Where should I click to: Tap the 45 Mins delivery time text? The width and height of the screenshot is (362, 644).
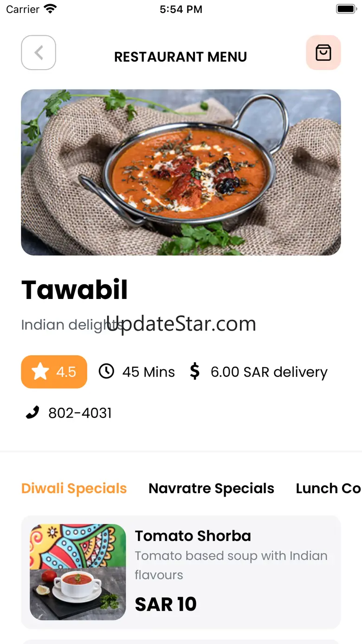(x=149, y=372)
